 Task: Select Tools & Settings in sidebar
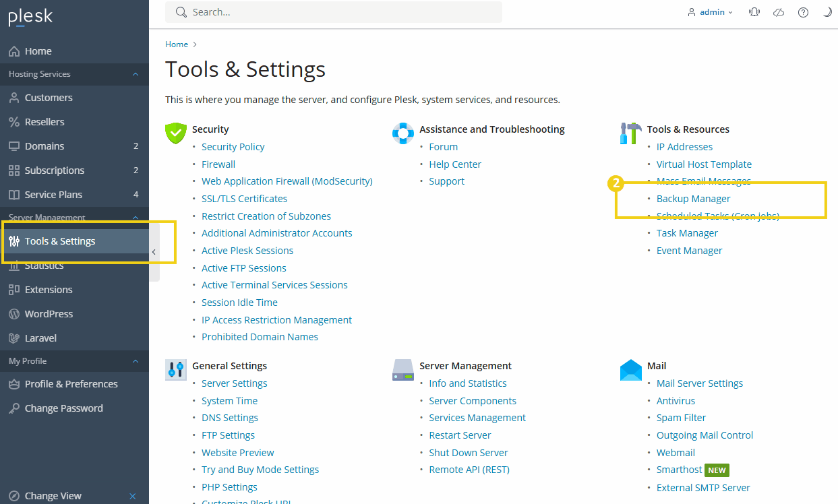(x=74, y=241)
